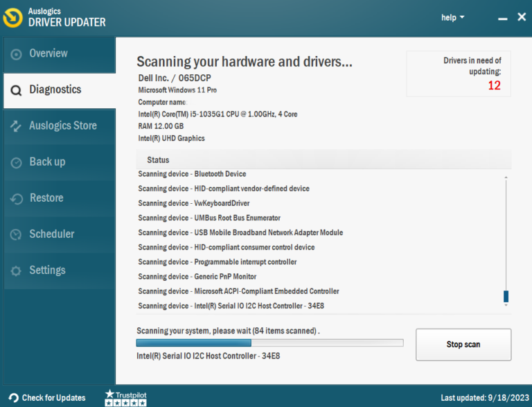This screenshot has height=407, width=532.
Task: Click the Back up clock icon
Action: click(x=16, y=162)
